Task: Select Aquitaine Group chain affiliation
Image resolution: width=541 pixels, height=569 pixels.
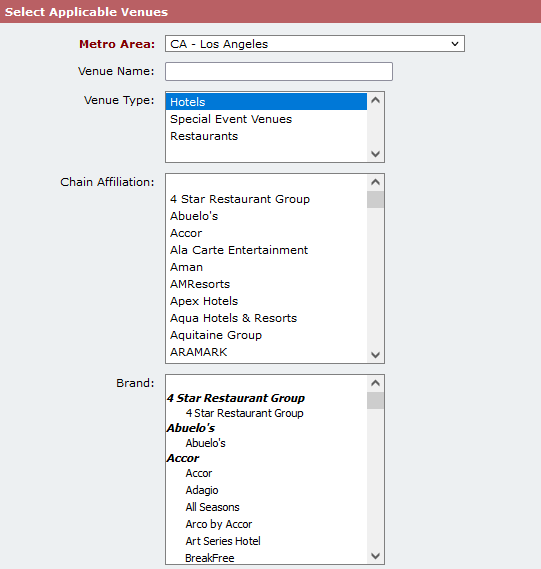Action: click(x=266, y=335)
